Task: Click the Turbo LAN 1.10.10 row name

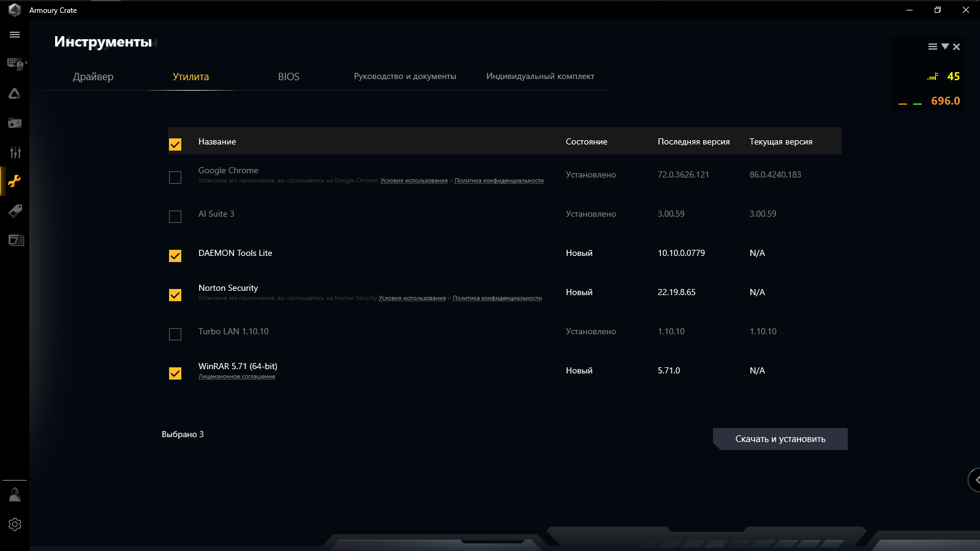Action: 233,331
